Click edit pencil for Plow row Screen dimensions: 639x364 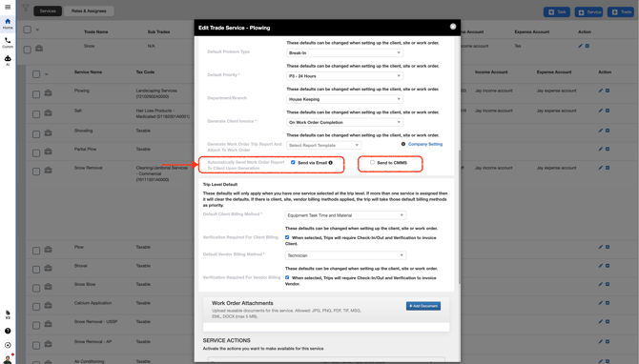(x=600, y=247)
